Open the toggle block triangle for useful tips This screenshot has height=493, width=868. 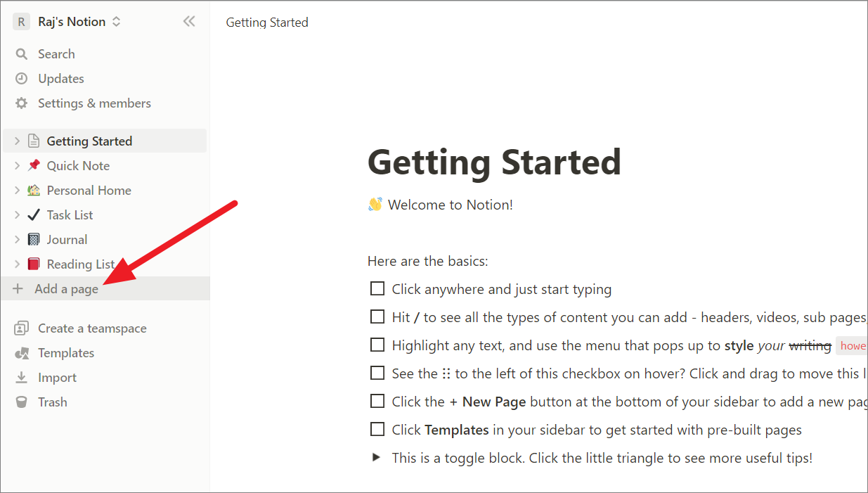pos(377,457)
